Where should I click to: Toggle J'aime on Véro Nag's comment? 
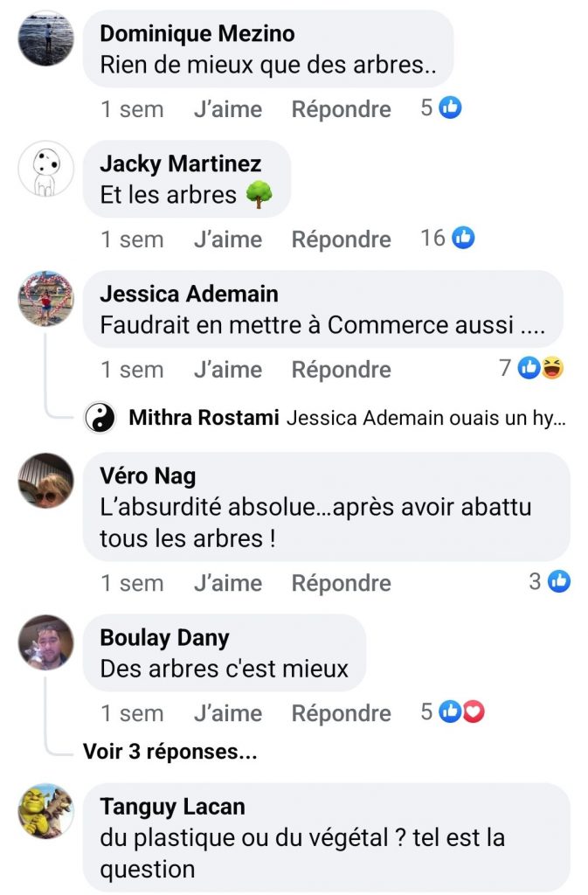(x=227, y=583)
